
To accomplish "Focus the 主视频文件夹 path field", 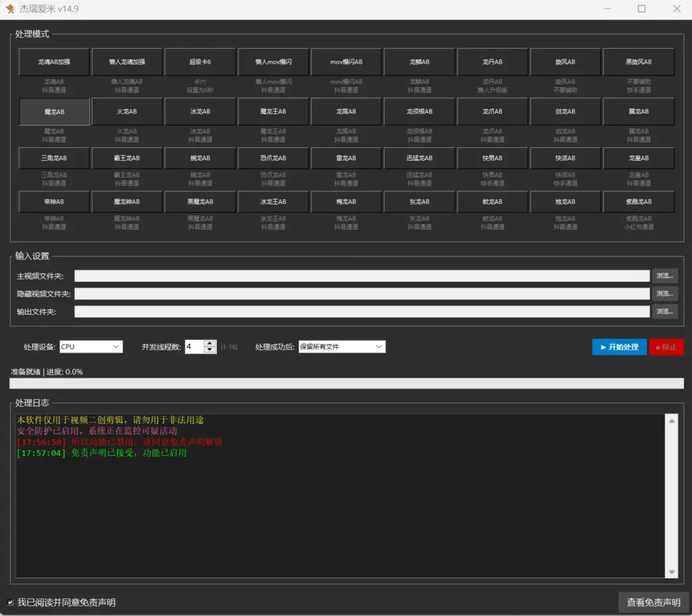I will (362, 276).
